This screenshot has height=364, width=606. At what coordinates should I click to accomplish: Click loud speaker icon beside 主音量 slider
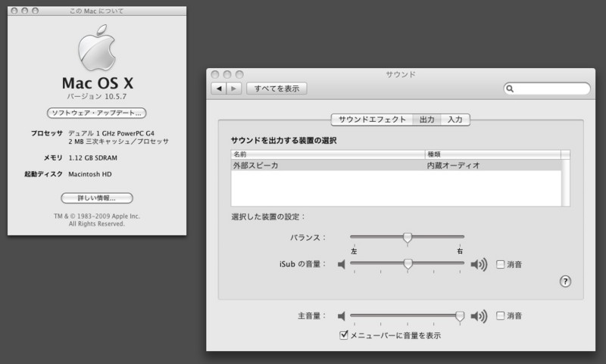click(479, 316)
